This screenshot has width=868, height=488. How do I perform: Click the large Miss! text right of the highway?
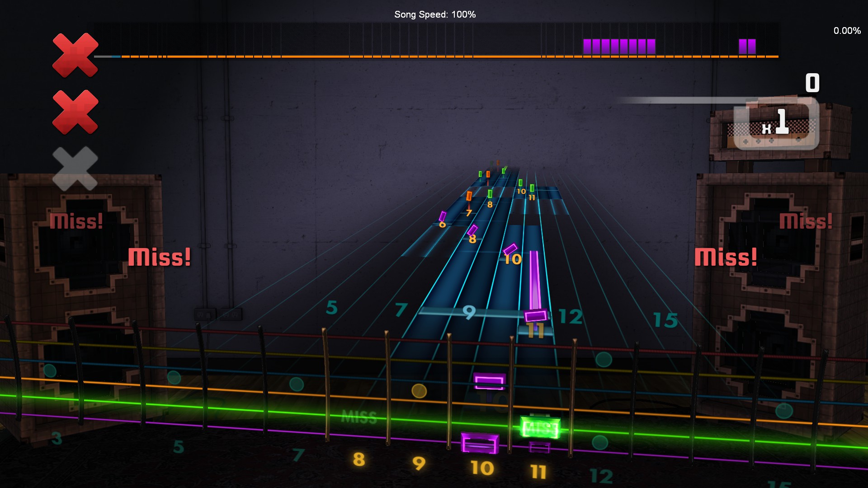pyautogui.click(x=726, y=257)
